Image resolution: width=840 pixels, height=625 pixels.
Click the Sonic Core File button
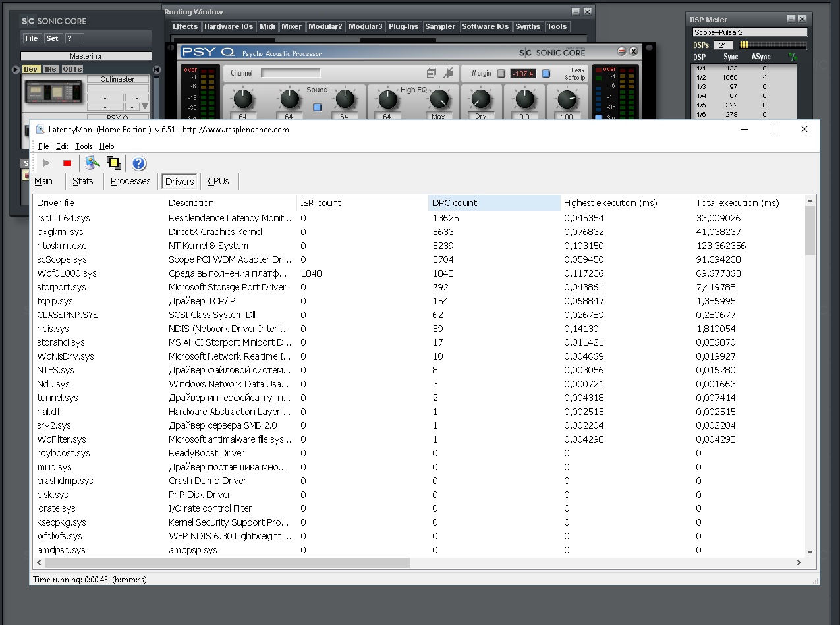tap(32, 38)
